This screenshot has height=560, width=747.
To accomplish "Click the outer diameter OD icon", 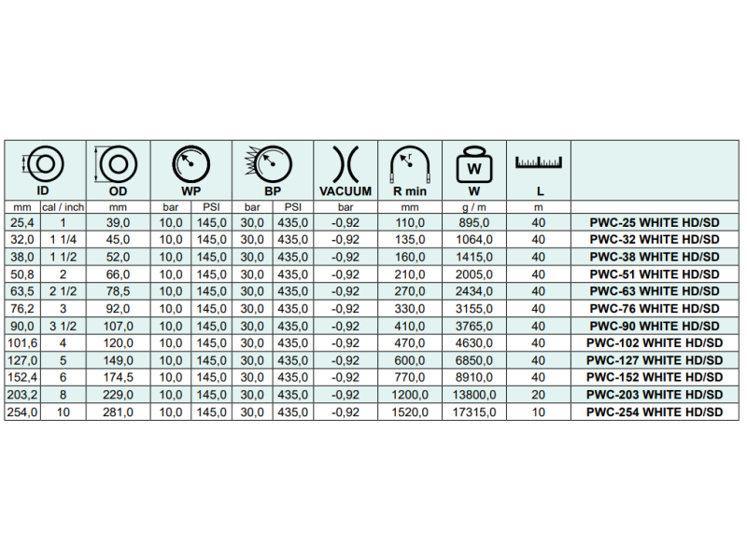I will click(118, 166).
